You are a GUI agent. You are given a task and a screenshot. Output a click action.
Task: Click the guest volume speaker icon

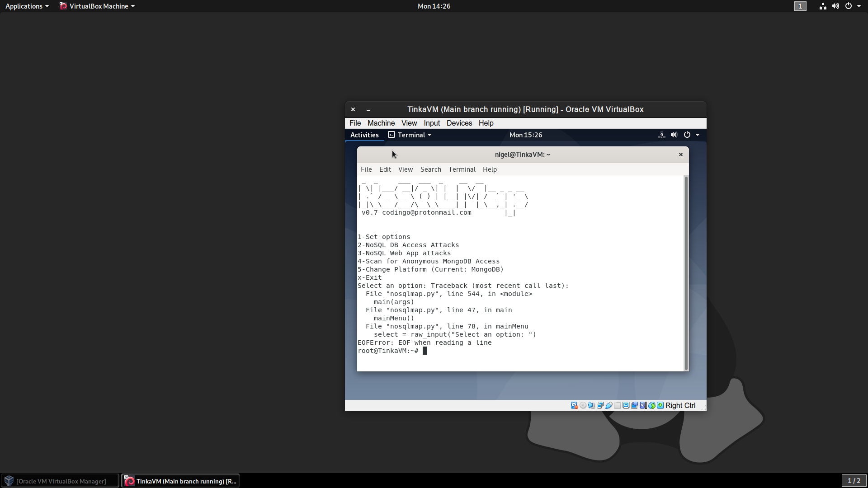pos(674,135)
